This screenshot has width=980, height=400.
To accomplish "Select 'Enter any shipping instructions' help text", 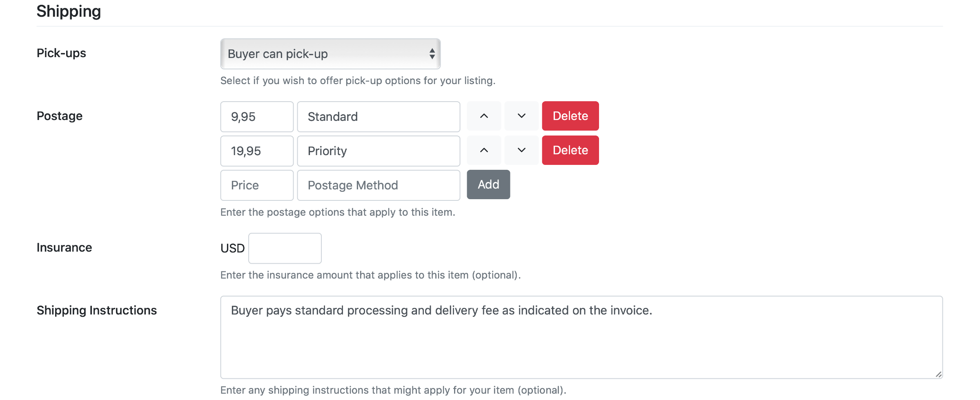I will click(393, 390).
